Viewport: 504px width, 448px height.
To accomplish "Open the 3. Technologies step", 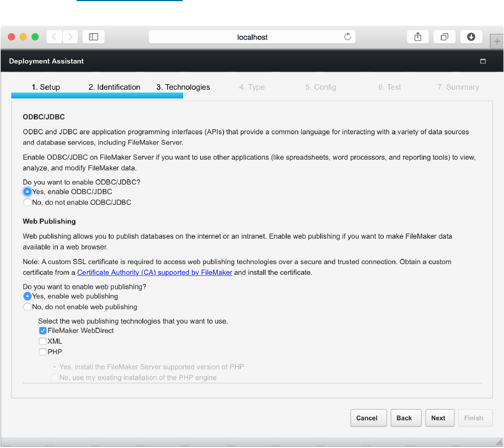I will [x=183, y=87].
